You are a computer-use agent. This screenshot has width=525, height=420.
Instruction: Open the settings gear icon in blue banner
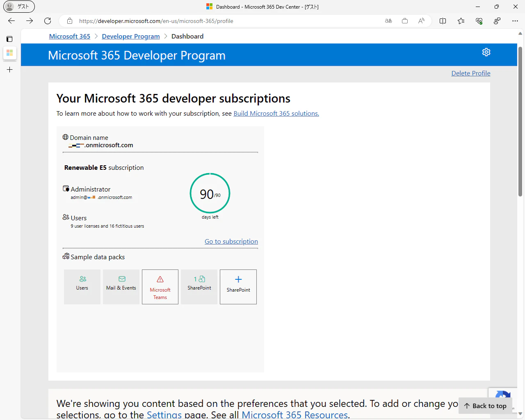(486, 52)
